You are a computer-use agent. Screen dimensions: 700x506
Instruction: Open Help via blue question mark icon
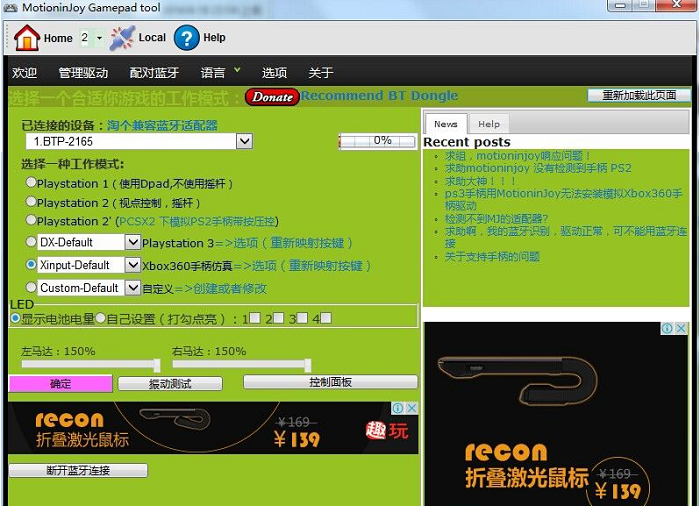tap(186, 38)
